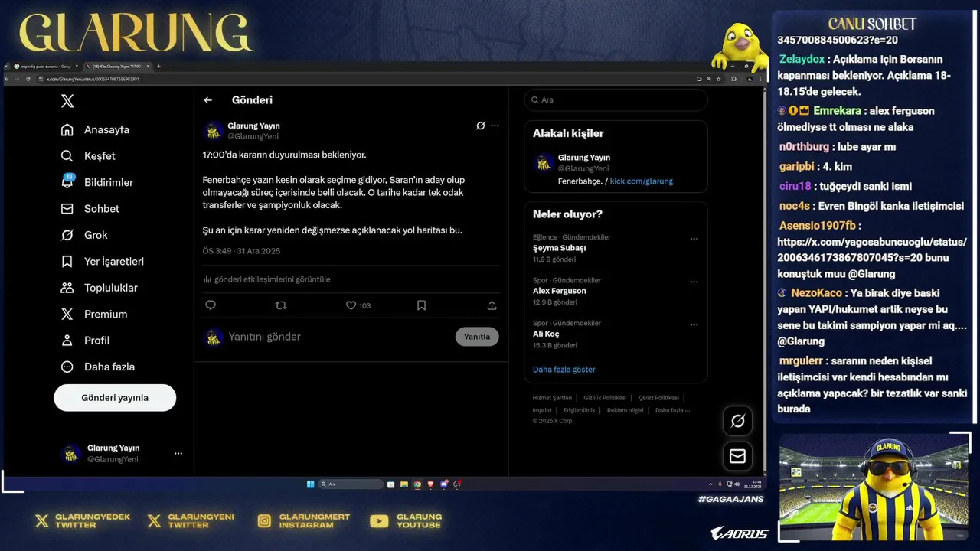
Task: Open Anasayfa home in the sidebar
Action: coord(95,130)
